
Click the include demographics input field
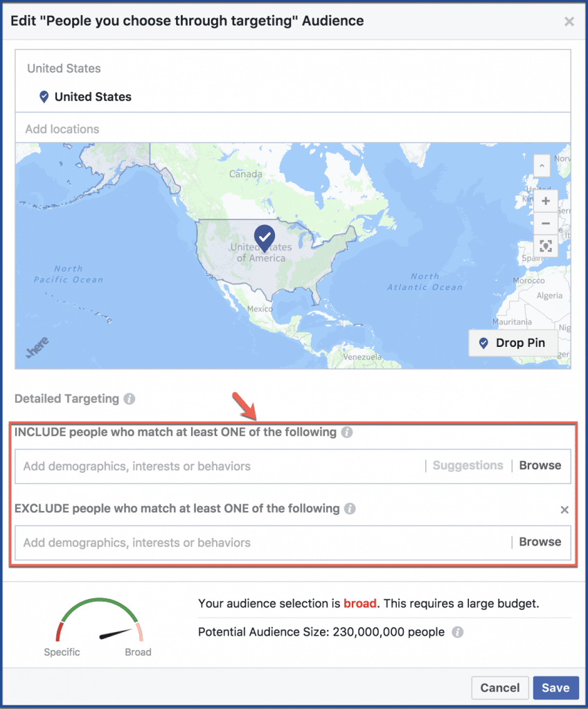click(220, 466)
